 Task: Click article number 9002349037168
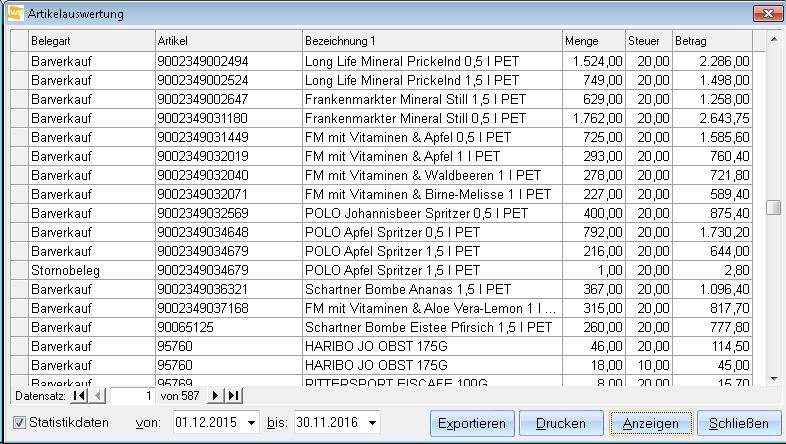(x=203, y=308)
